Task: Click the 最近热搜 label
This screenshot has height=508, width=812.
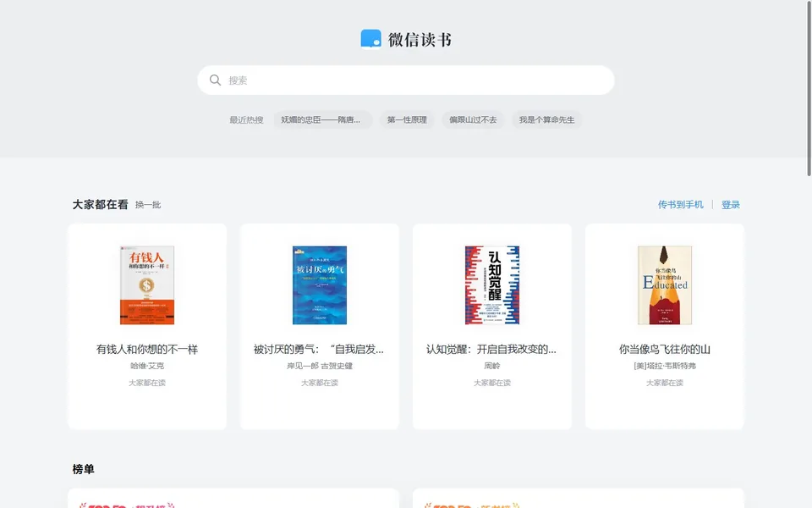Action: click(246, 119)
